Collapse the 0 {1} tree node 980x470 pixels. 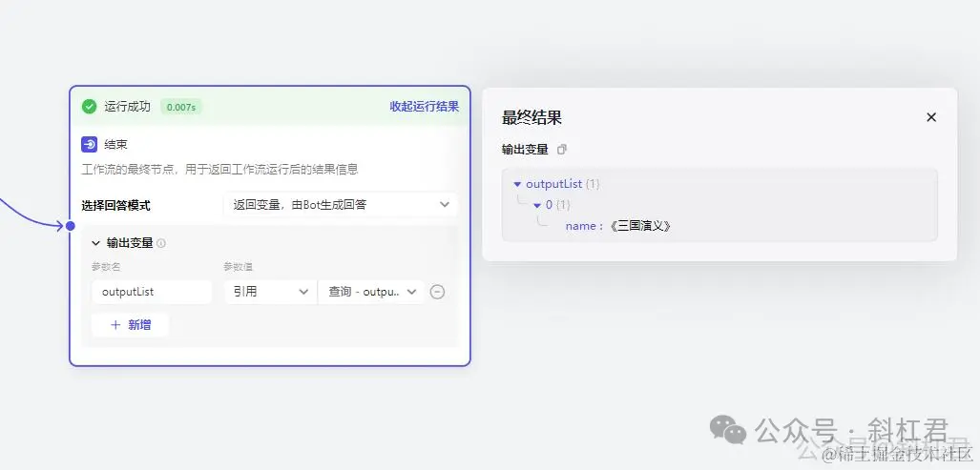pos(537,205)
